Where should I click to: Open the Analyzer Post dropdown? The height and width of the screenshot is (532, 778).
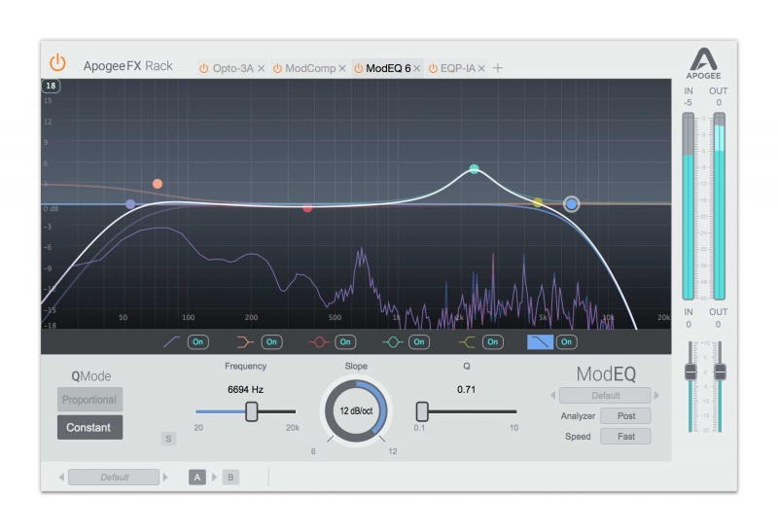(625, 416)
